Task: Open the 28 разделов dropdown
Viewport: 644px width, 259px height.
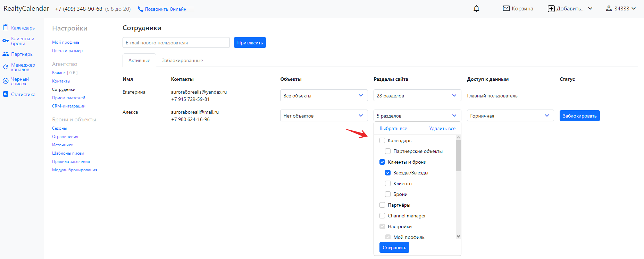Action: (417, 95)
